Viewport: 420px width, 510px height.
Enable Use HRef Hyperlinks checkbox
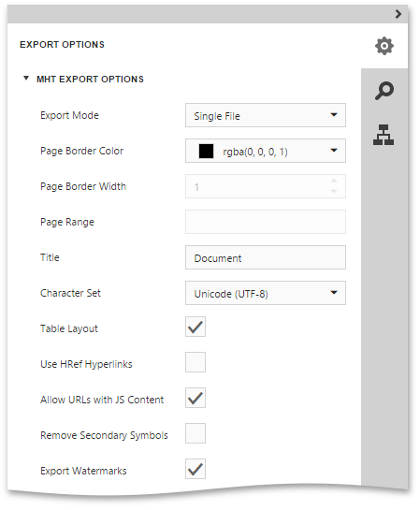196,362
